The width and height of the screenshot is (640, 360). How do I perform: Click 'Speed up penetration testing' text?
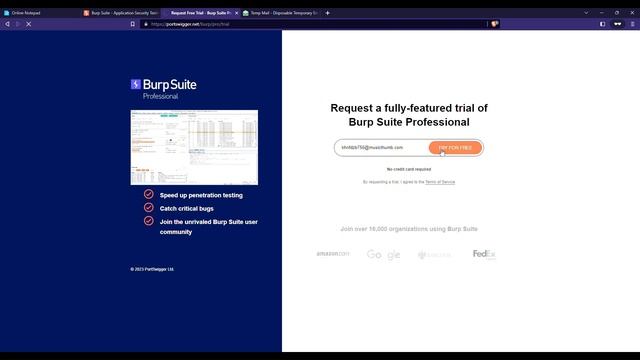coord(201,196)
